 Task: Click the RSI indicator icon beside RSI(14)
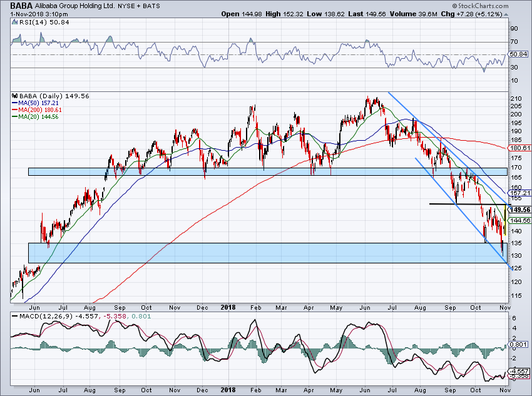tap(14, 22)
